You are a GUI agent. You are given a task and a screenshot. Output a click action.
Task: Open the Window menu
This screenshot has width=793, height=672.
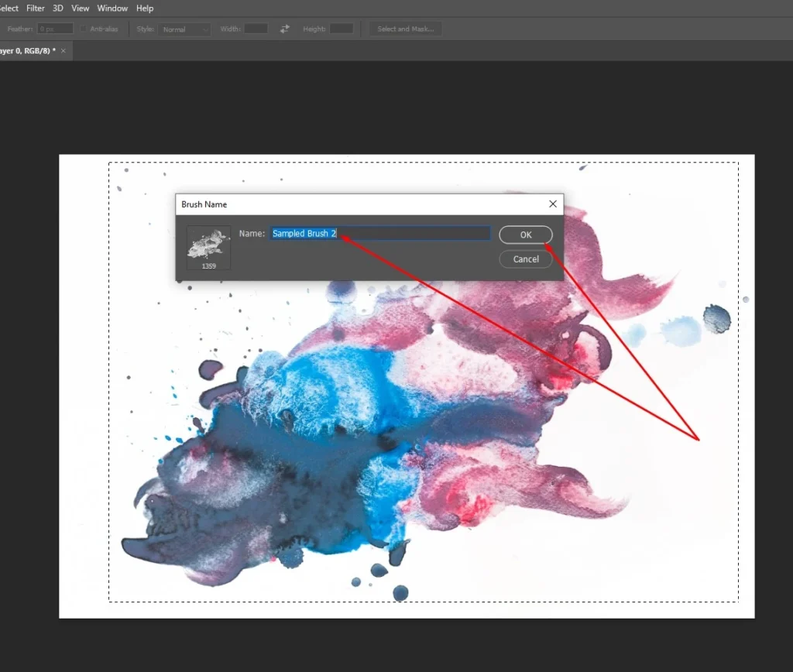click(x=112, y=8)
